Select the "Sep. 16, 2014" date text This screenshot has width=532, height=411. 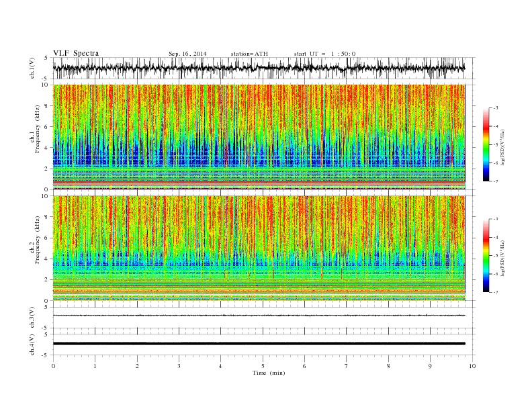(187, 54)
